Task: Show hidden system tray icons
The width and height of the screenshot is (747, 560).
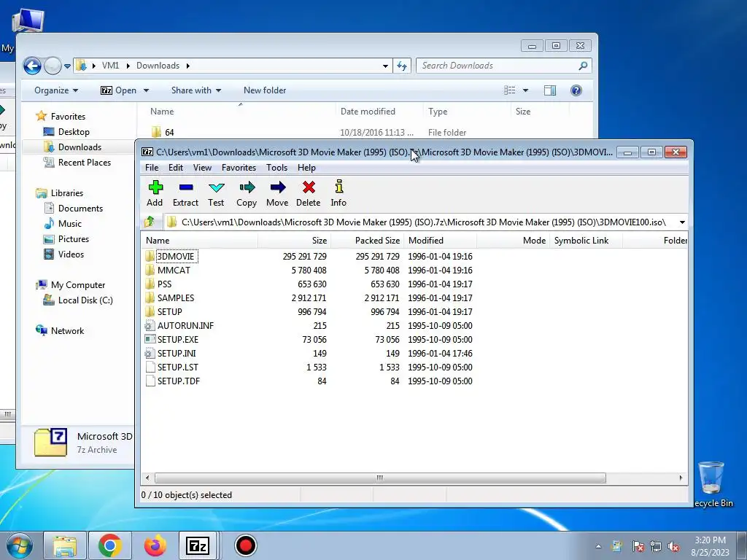Action: click(598, 546)
